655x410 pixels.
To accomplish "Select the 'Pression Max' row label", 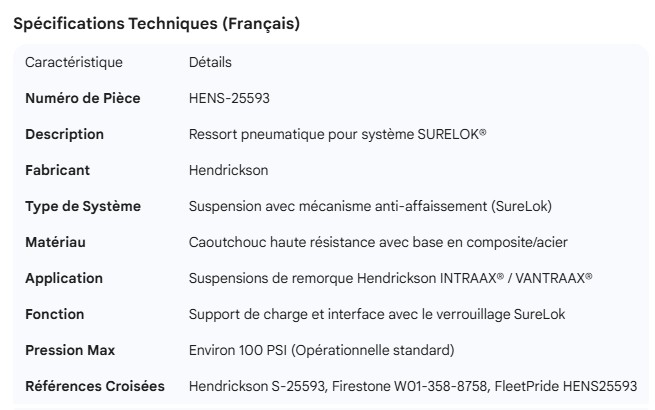I will tap(70, 350).
